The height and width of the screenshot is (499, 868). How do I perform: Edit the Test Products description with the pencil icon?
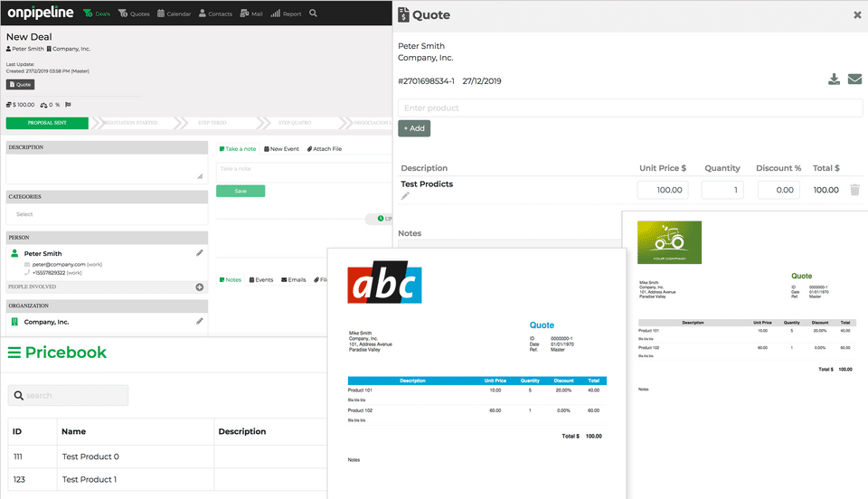tap(405, 196)
